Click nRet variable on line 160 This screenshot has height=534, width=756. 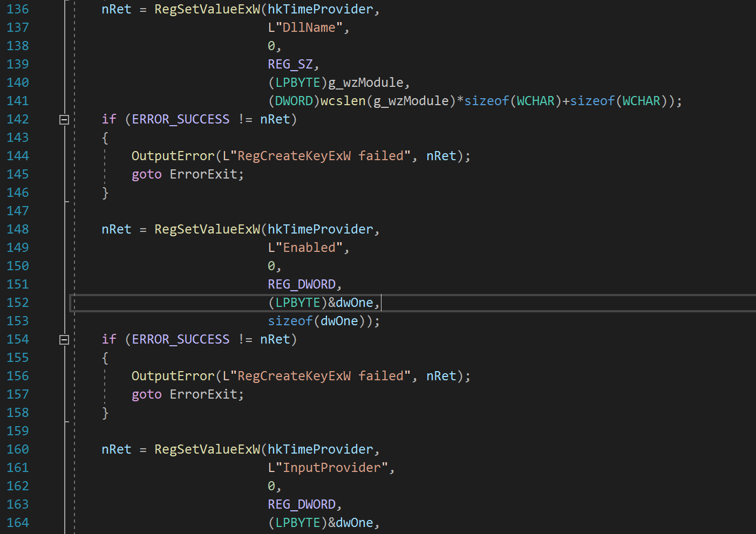pos(116,449)
